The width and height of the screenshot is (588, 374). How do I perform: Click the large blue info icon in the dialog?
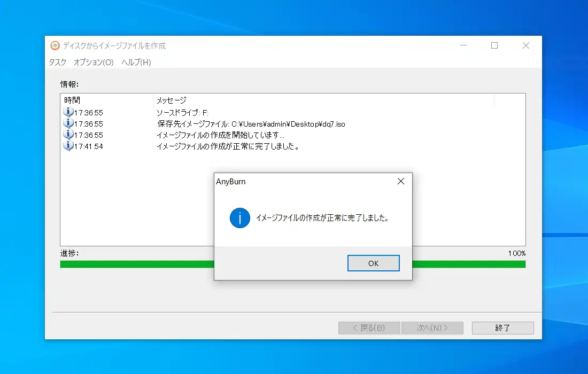tap(240, 218)
